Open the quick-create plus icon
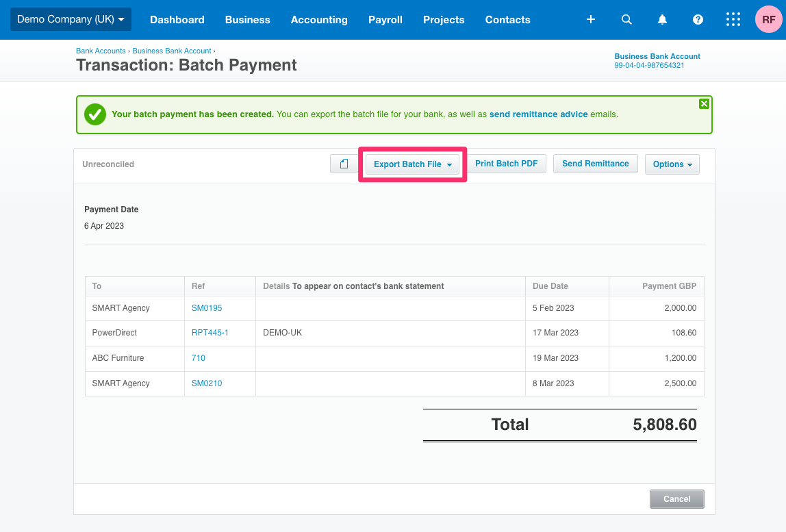This screenshot has height=532, width=786. click(590, 19)
